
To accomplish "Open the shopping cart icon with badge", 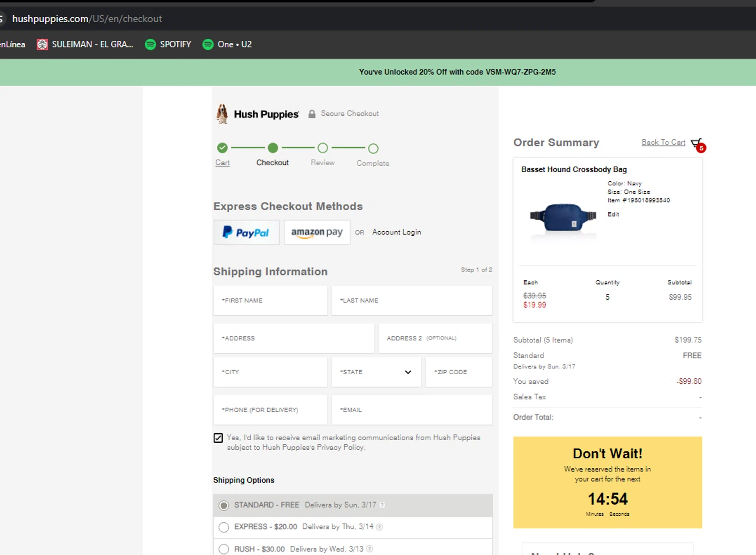I will coord(698,145).
